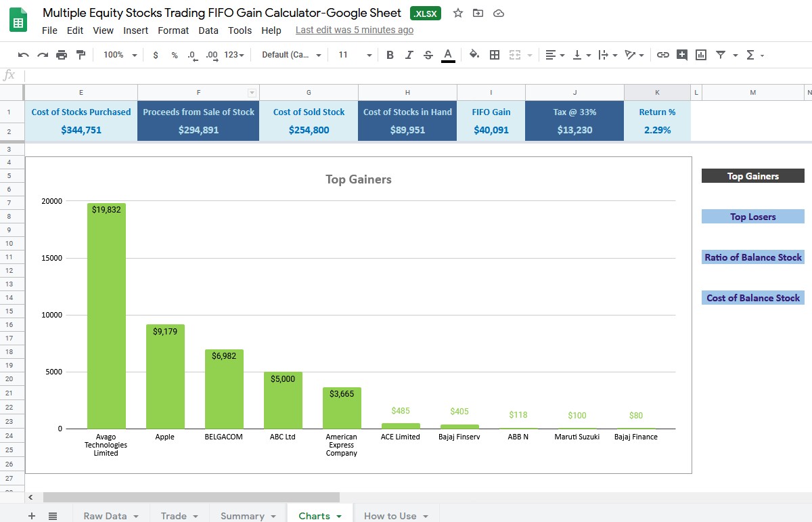Viewport: 812px width, 522px height.
Task: Toggle strikethrough formatting
Action: (428, 55)
